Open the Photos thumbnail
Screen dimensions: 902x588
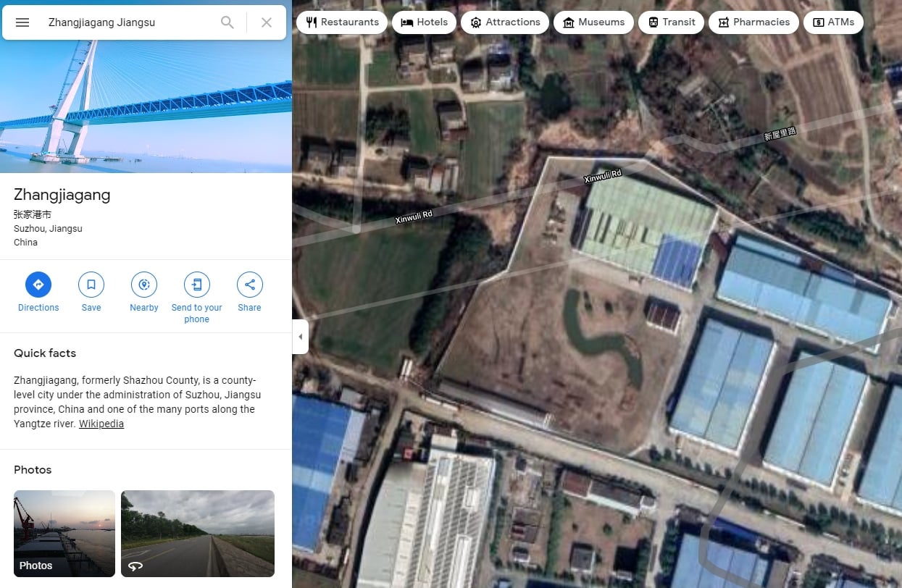pos(64,534)
